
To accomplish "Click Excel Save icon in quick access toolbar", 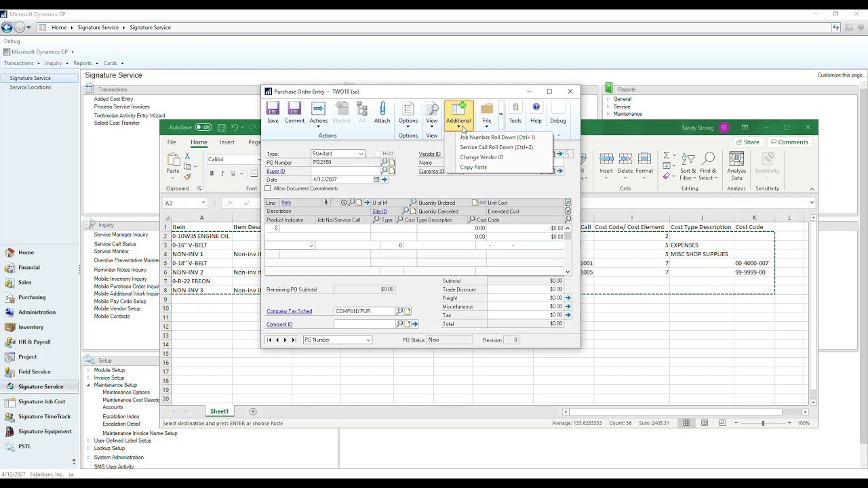I will tap(222, 127).
